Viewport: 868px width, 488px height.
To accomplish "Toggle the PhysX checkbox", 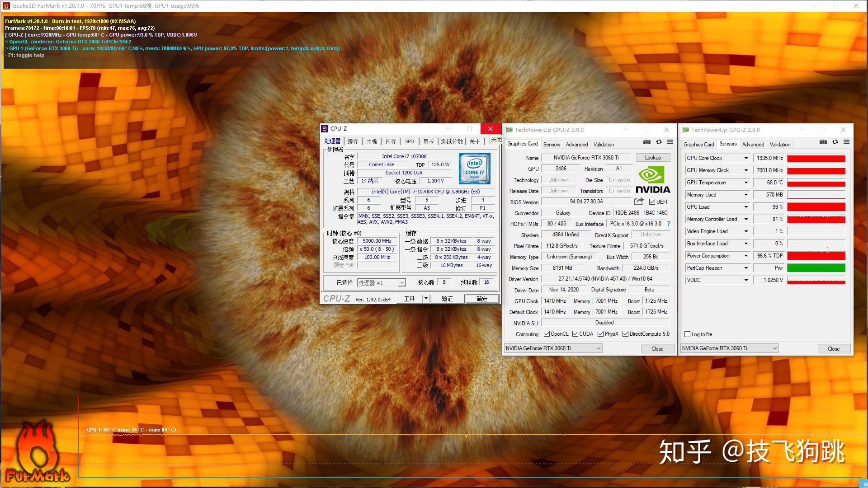I will pyautogui.click(x=600, y=334).
